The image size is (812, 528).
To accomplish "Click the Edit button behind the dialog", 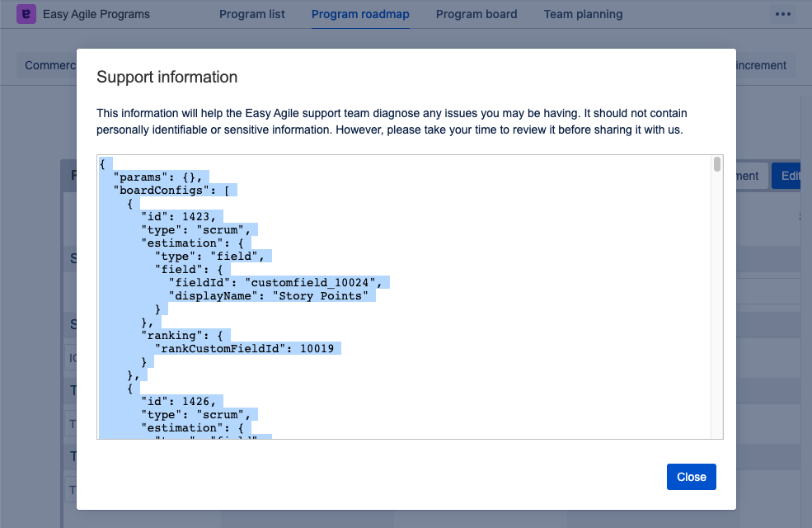I will [x=790, y=176].
